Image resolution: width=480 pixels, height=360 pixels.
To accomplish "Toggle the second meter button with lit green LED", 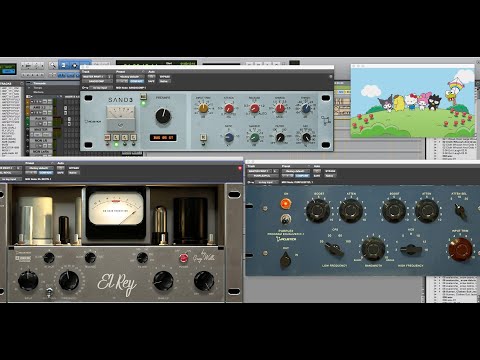I will click(x=116, y=137).
